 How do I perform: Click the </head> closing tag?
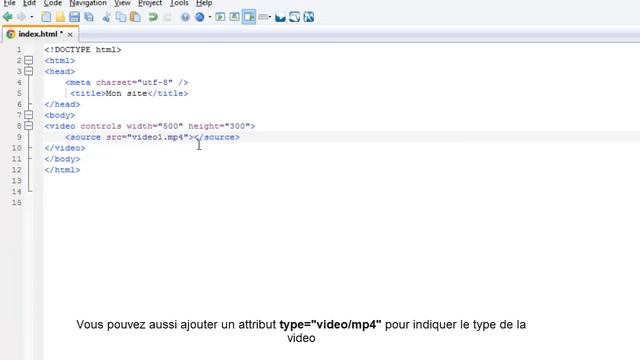point(62,104)
